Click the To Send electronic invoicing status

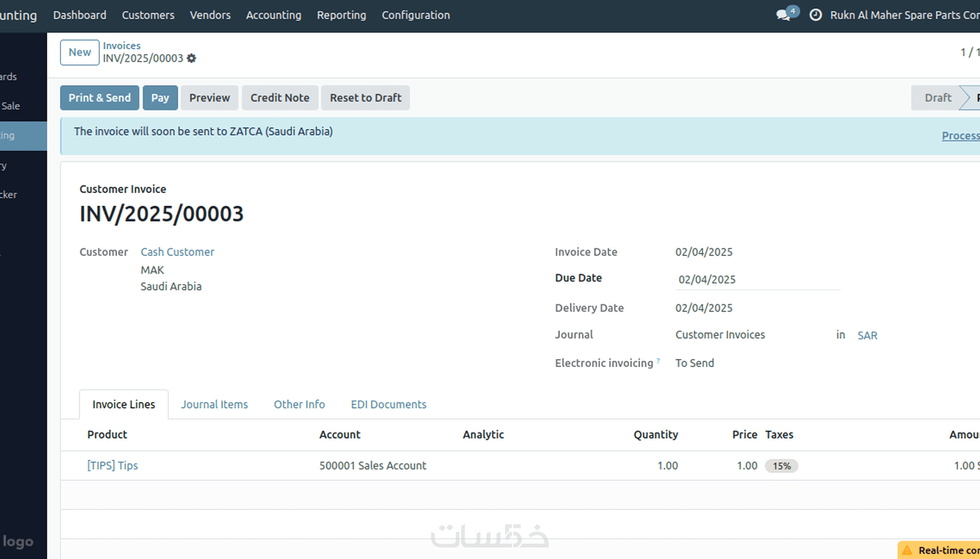pos(695,363)
